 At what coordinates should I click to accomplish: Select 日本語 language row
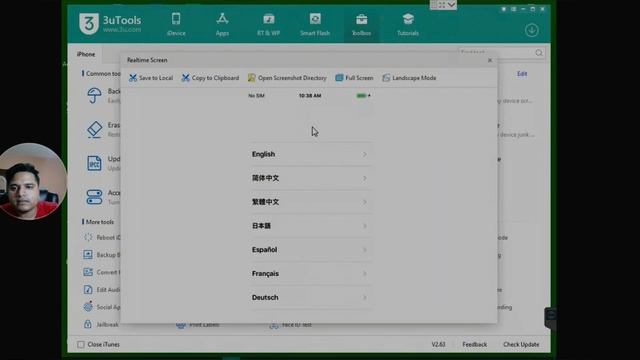click(310, 226)
